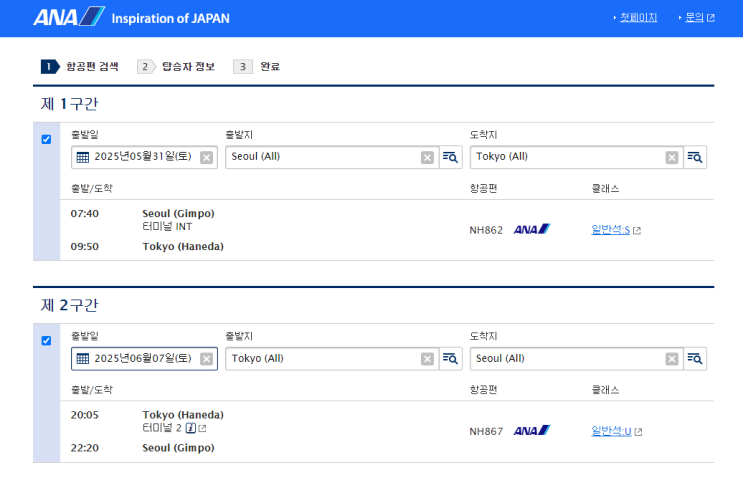Open origin search list for segment 2

[x=450, y=359]
